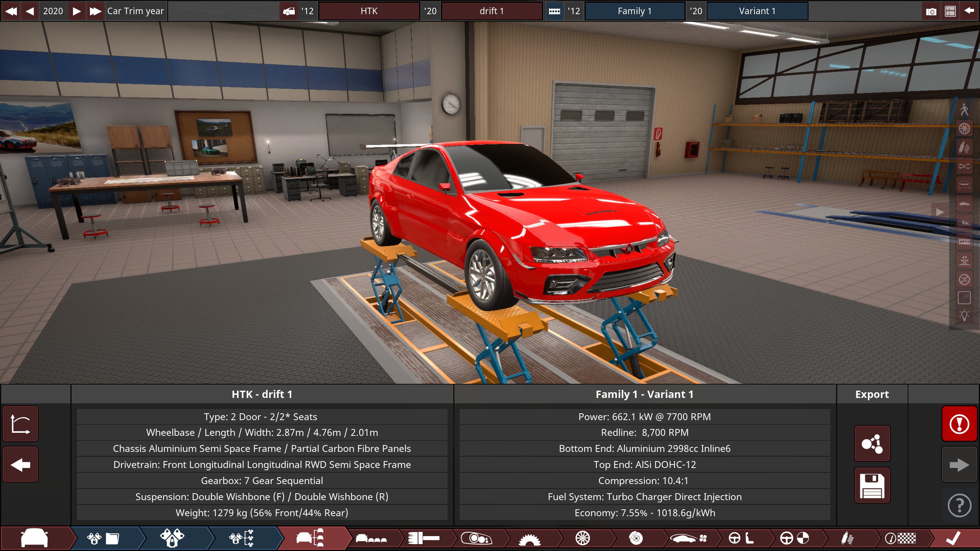The height and width of the screenshot is (551, 980).
Task: Toggle drivetrain chassis layout view
Action: [964, 166]
